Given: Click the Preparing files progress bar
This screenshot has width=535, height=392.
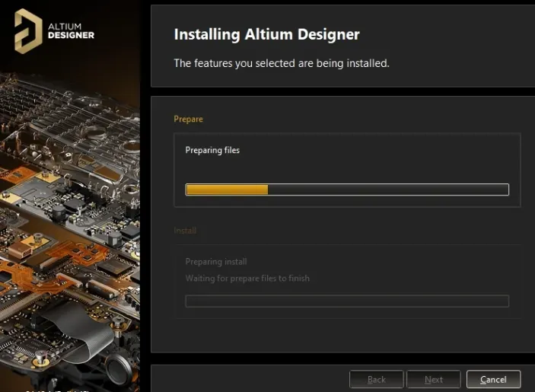Looking at the screenshot, I should point(347,190).
